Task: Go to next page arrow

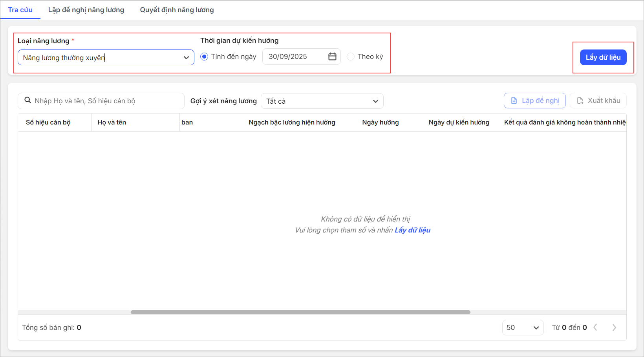Action: pyautogui.click(x=614, y=328)
